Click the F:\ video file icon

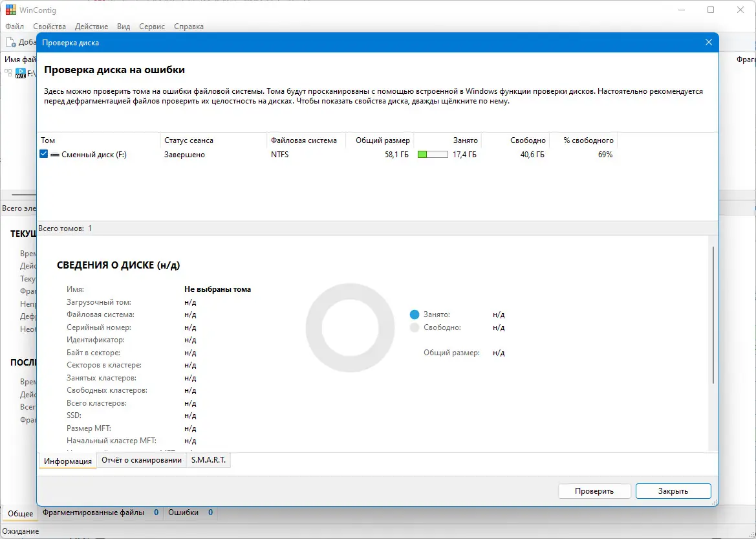click(20, 73)
